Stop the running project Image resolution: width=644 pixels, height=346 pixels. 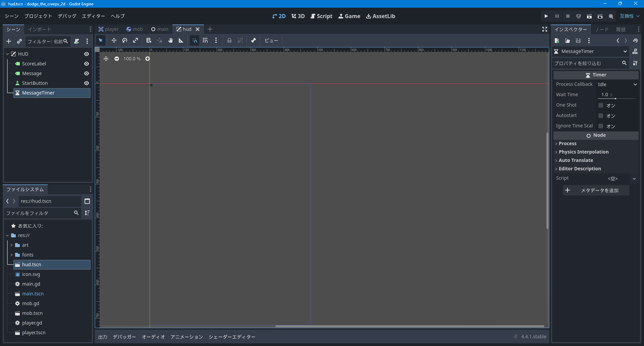point(568,16)
